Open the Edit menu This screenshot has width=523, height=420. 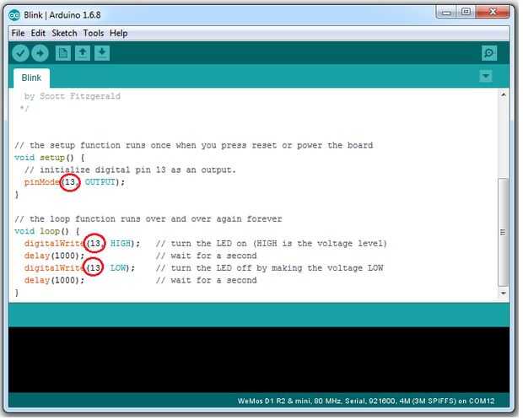point(38,34)
